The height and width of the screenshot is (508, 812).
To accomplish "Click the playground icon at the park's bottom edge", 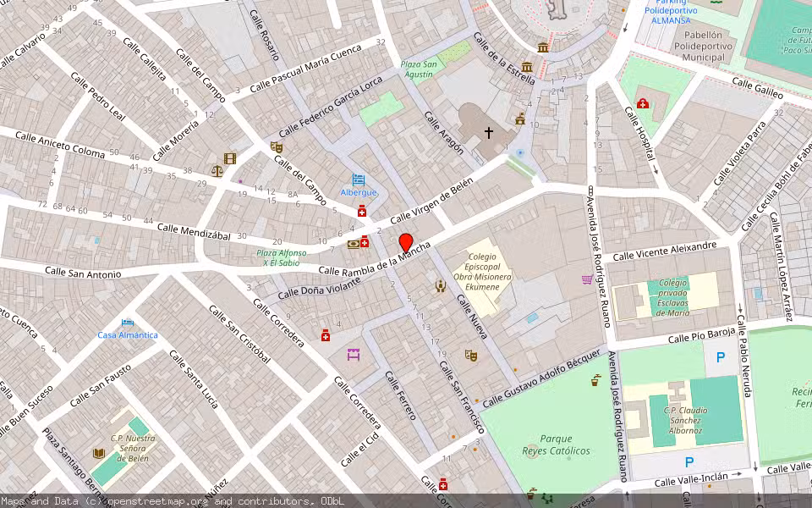I will (547, 499).
